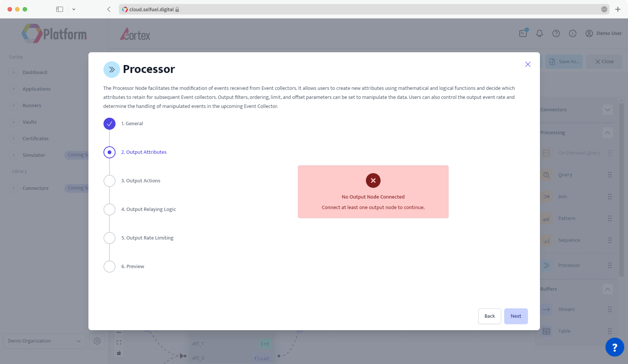Viewport: 628px width, 364px height.
Task: Open the browser tab group dropdown arrow
Action: 74,9
